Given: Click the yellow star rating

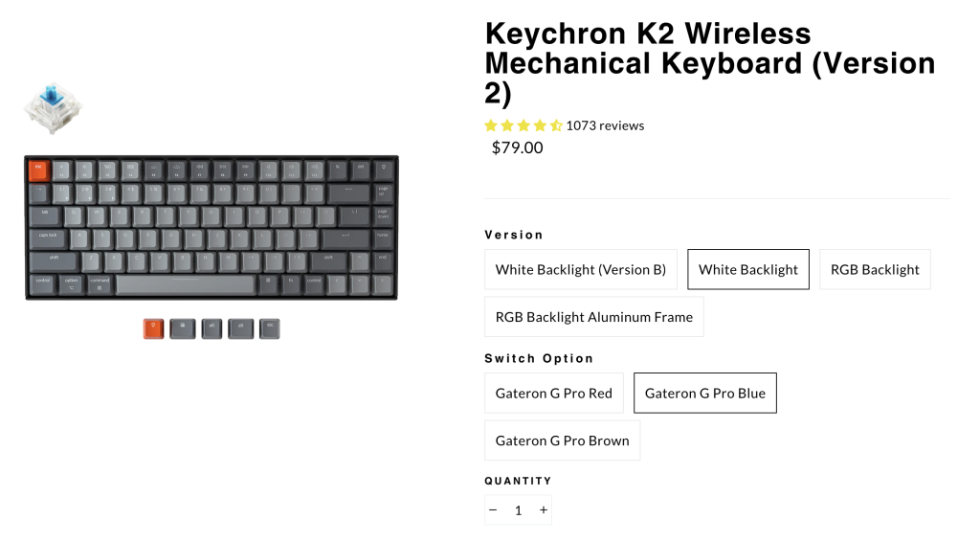Looking at the screenshot, I should point(523,125).
